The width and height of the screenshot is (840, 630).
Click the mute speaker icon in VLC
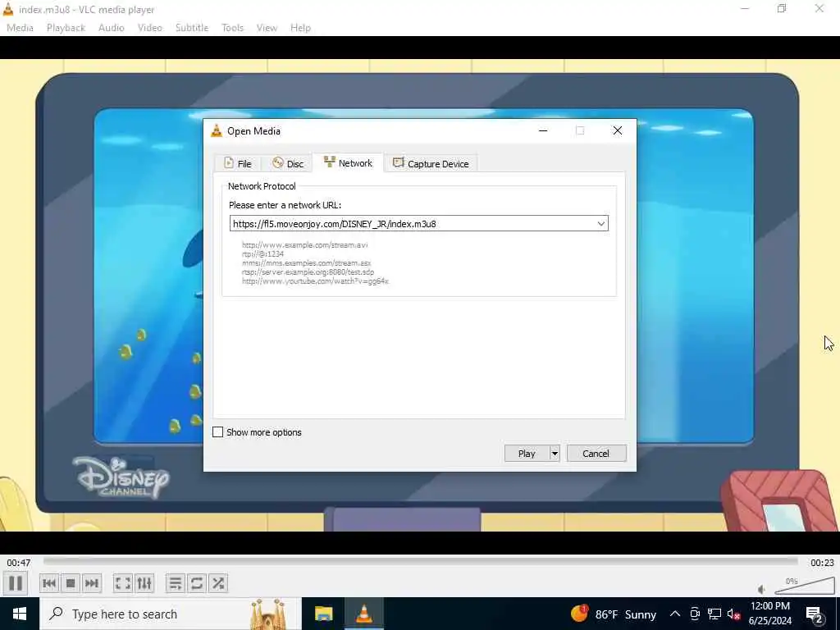click(761, 589)
